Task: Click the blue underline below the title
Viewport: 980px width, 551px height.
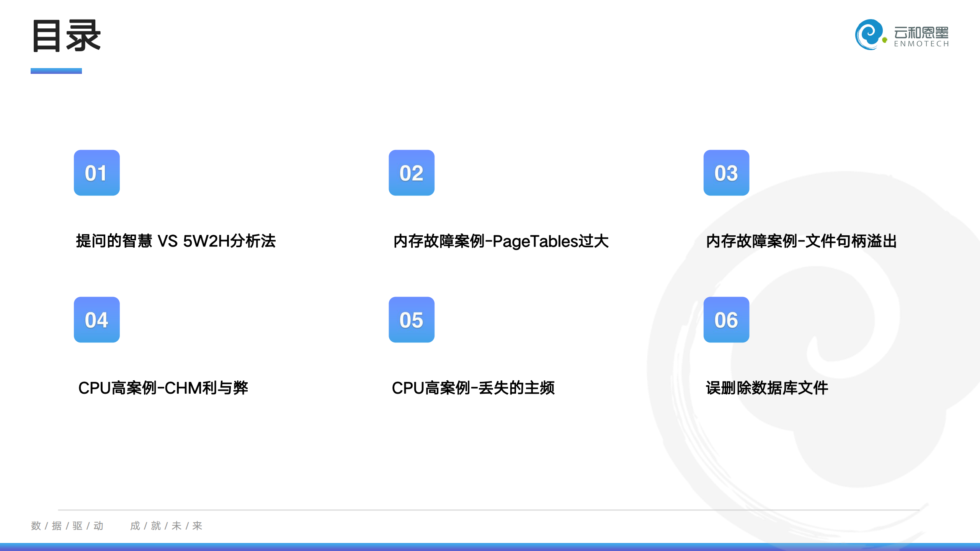Action: [56, 71]
